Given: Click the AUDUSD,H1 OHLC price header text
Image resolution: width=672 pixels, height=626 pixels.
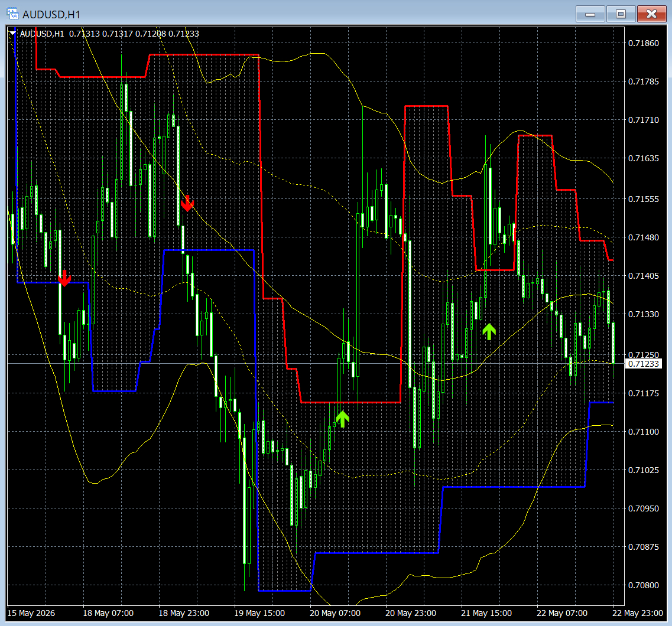Looking at the screenshot, I should click(x=109, y=34).
